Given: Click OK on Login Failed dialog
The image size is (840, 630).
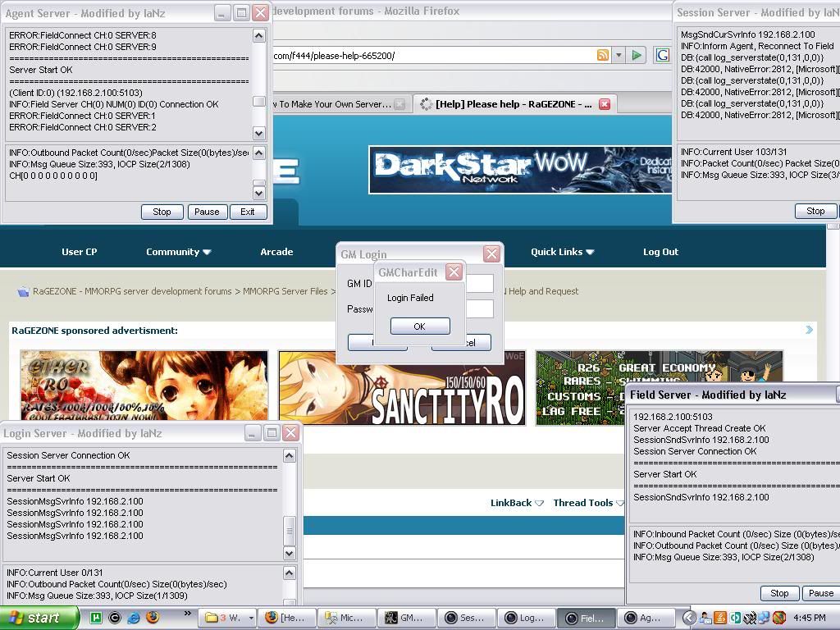Looking at the screenshot, I should pyautogui.click(x=419, y=326).
